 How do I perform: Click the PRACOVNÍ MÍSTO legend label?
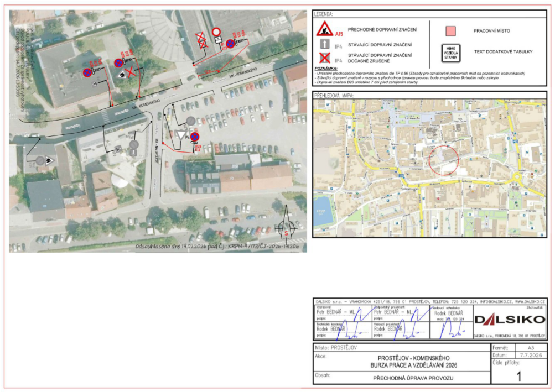tap(491, 31)
